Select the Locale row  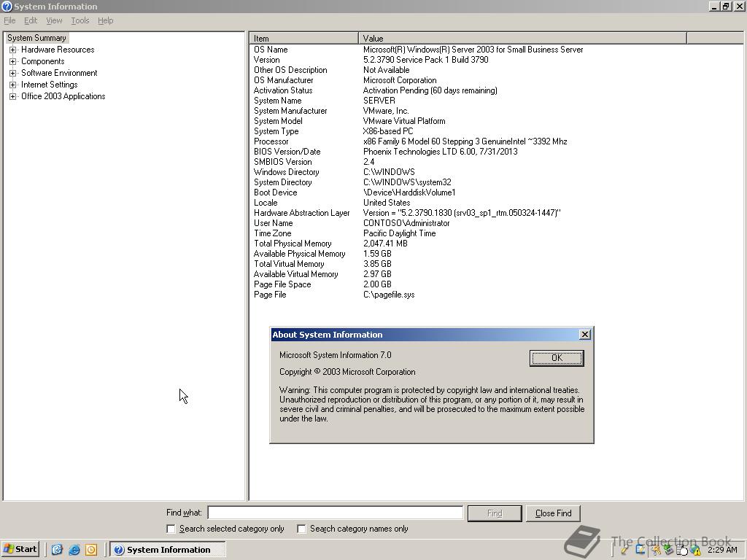coord(332,203)
